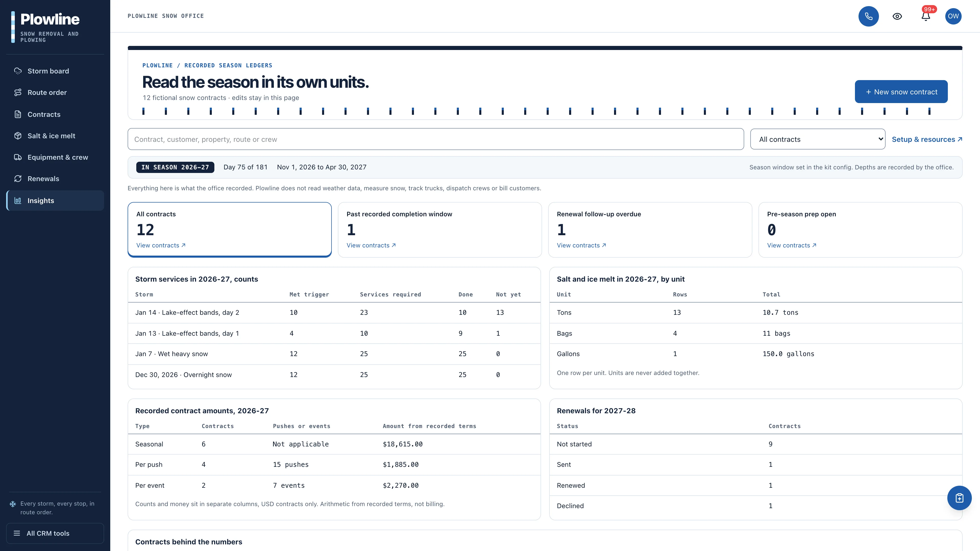The height and width of the screenshot is (551, 980).
Task: Click the 'Sent' renewal status row
Action: tap(755, 465)
